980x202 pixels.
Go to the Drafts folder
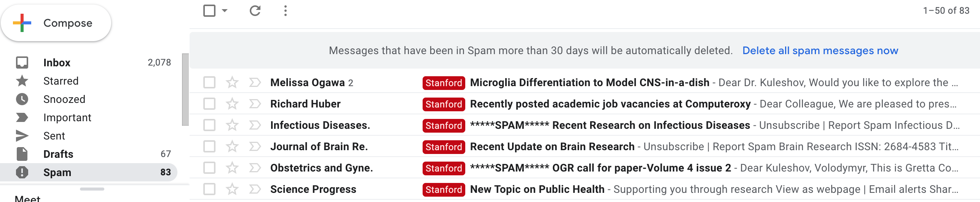tap(58, 154)
